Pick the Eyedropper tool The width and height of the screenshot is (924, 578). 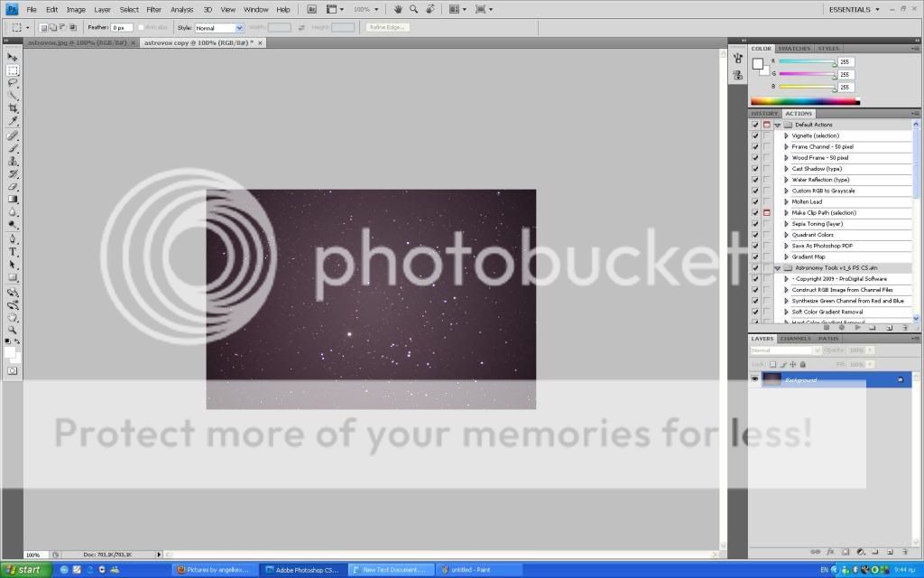click(x=13, y=121)
